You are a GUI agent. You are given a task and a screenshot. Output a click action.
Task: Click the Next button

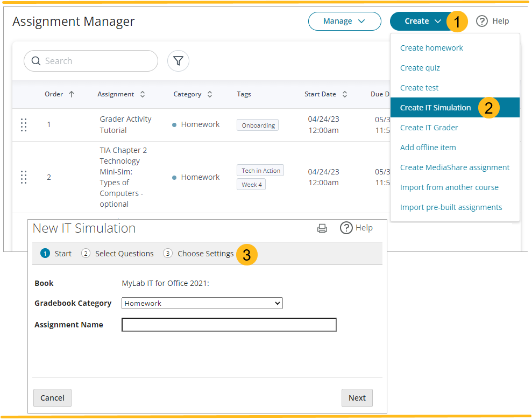[x=357, y=397]
